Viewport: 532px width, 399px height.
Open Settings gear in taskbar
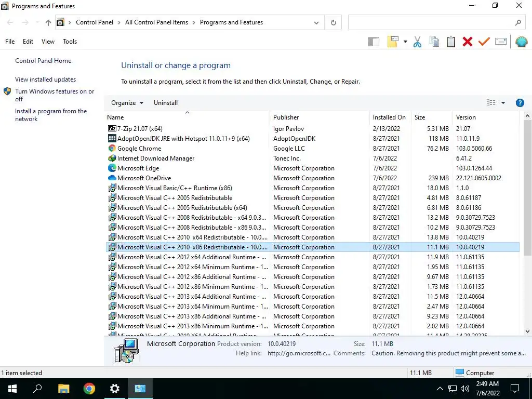pos(115,389)
